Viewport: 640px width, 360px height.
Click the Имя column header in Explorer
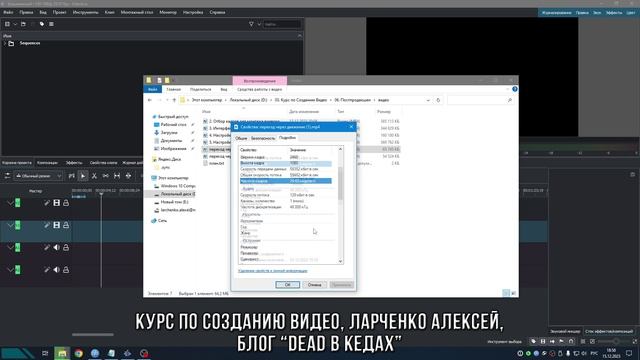point(207,111)
